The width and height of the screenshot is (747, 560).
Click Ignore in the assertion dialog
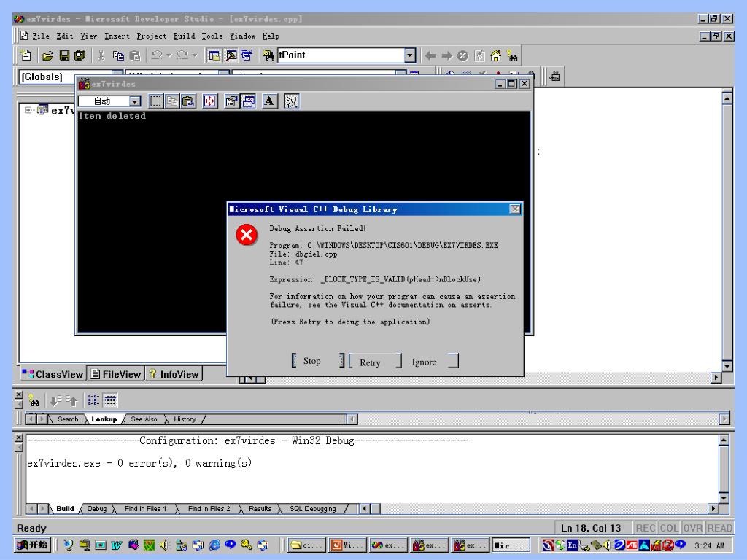[x=433, y=362]
